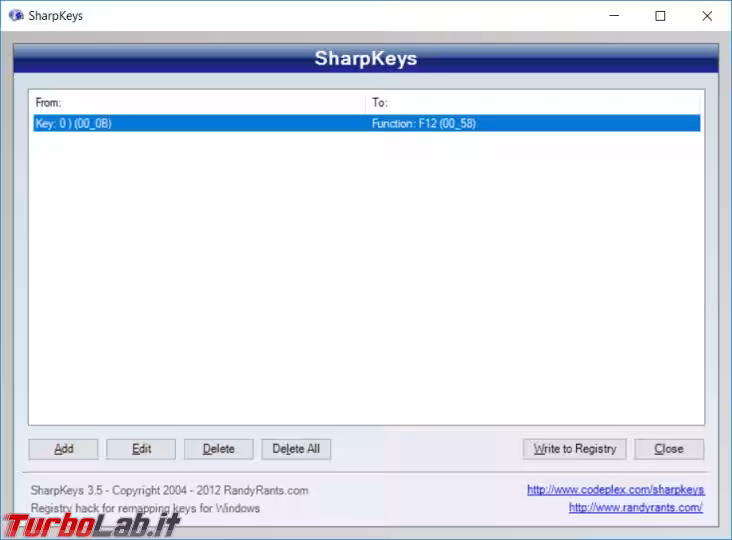This screenshot has height=540, width=732.
Task: Click Write to Registry
Action: [x=575, y=449]
